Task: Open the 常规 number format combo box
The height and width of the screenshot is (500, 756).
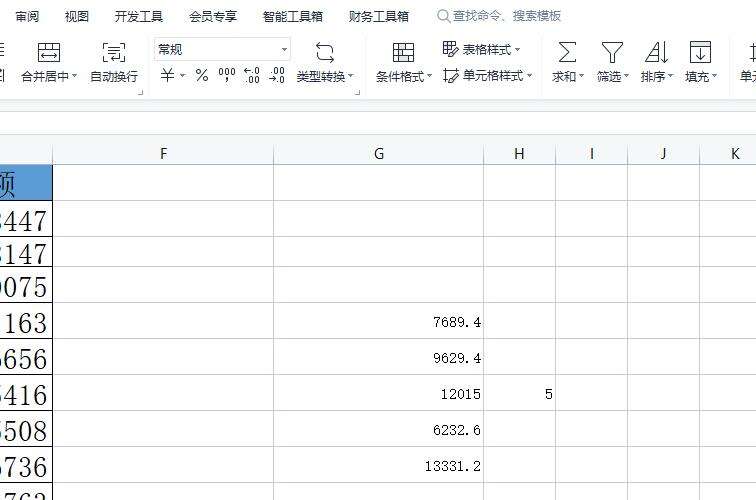Action: [222, 49]
